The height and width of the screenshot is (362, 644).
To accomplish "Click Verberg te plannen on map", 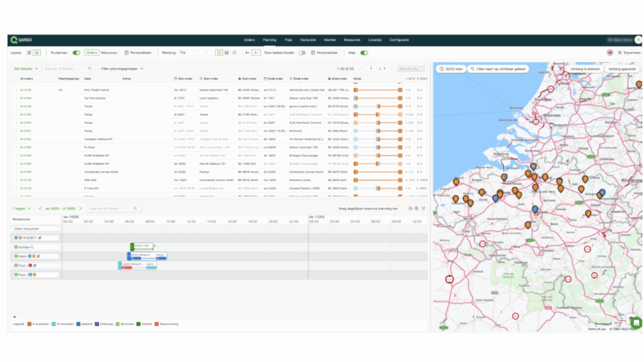I will point(585,69).
